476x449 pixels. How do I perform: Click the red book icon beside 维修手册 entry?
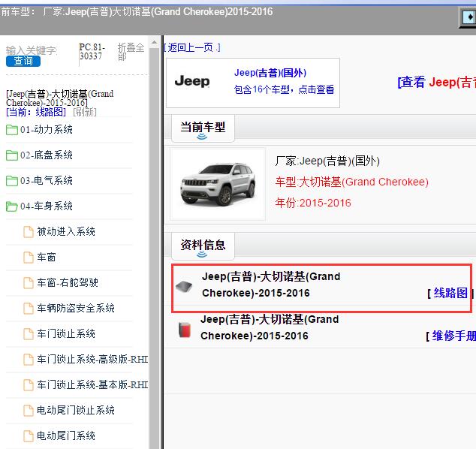[x=185, y=330]
